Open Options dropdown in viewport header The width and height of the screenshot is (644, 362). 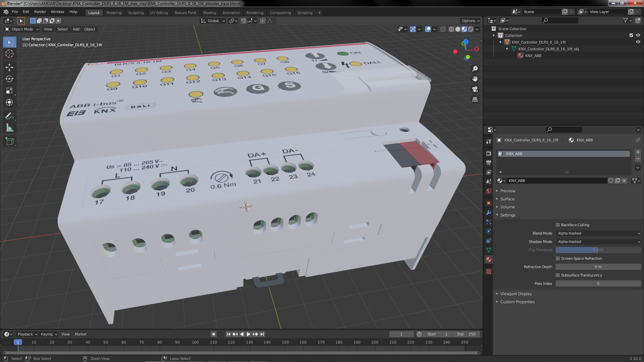point(470,21)
